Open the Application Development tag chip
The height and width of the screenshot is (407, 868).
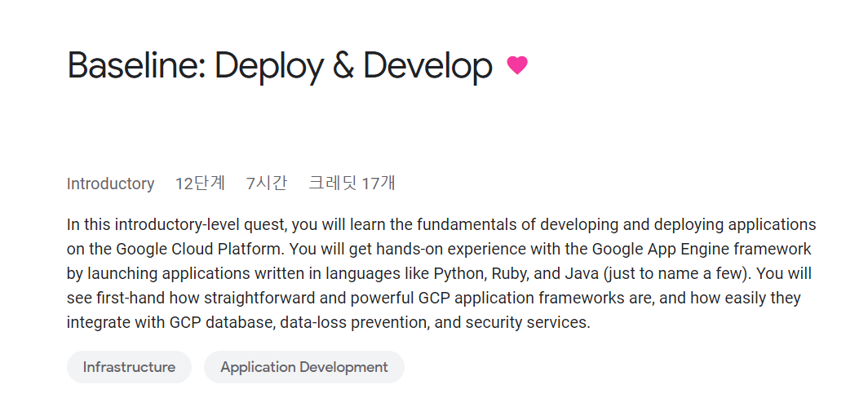pos(304,366)
